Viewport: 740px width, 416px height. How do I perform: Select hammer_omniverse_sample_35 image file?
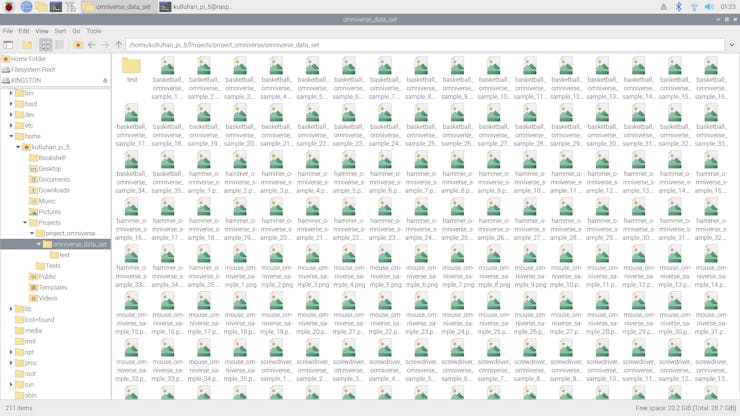(204, 266)
